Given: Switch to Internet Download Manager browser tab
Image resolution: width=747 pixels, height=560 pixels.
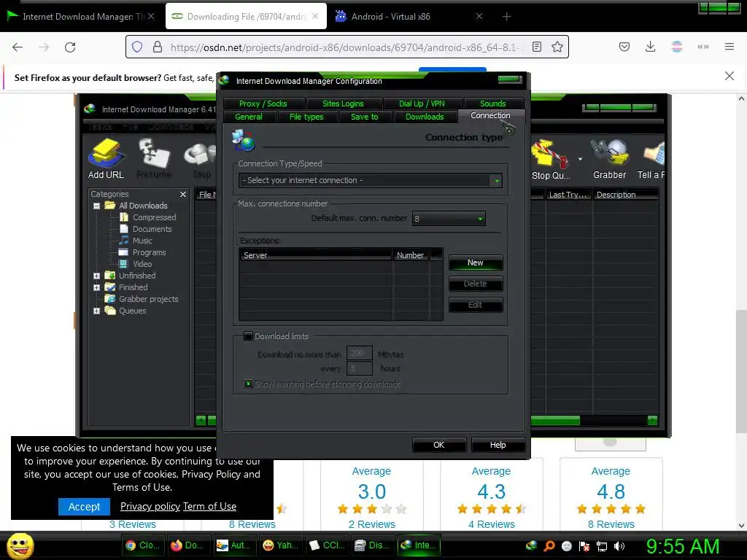Looking at the screenshot, I should (80, 17).
